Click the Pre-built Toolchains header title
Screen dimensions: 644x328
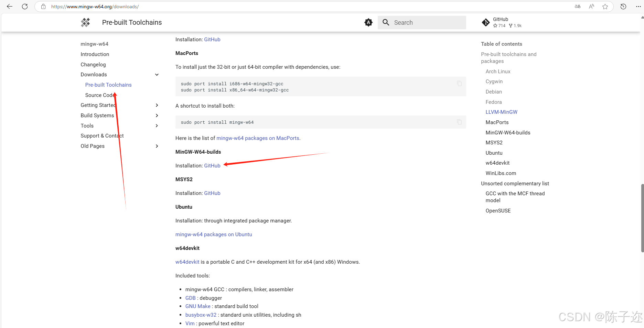click(132, 22)
